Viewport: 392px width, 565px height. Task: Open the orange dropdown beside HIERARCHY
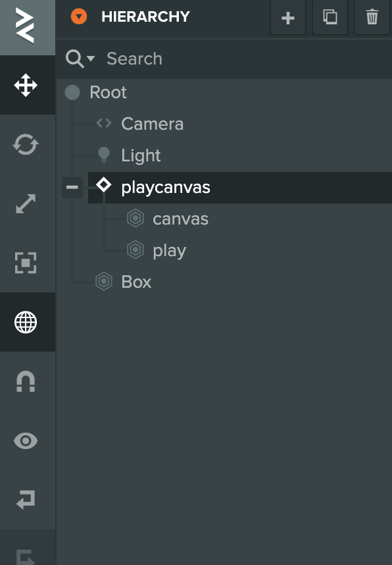coord(80,17)
